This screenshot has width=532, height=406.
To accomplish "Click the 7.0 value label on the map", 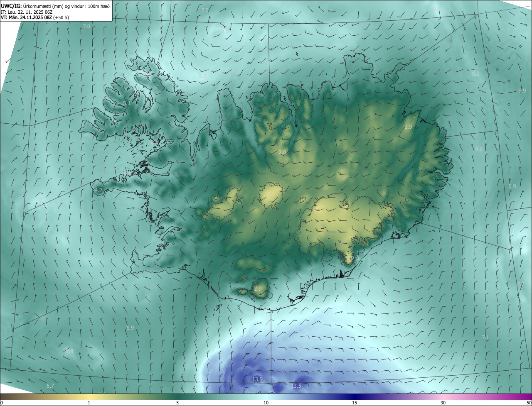I will pyautogui.click(x=86, y=26).
